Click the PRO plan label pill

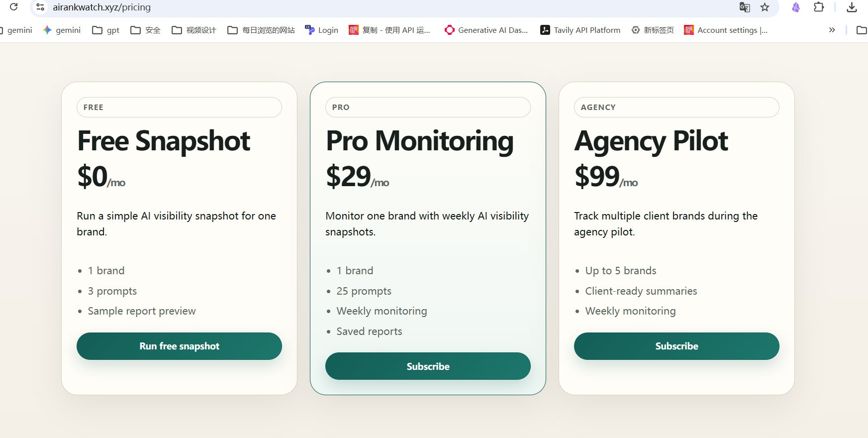click(428, 107)
